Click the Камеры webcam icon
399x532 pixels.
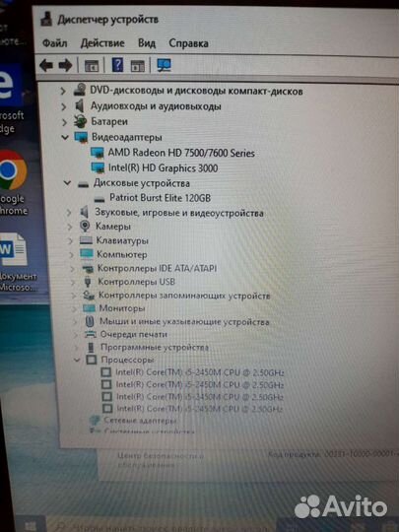(x=85, y=226)
